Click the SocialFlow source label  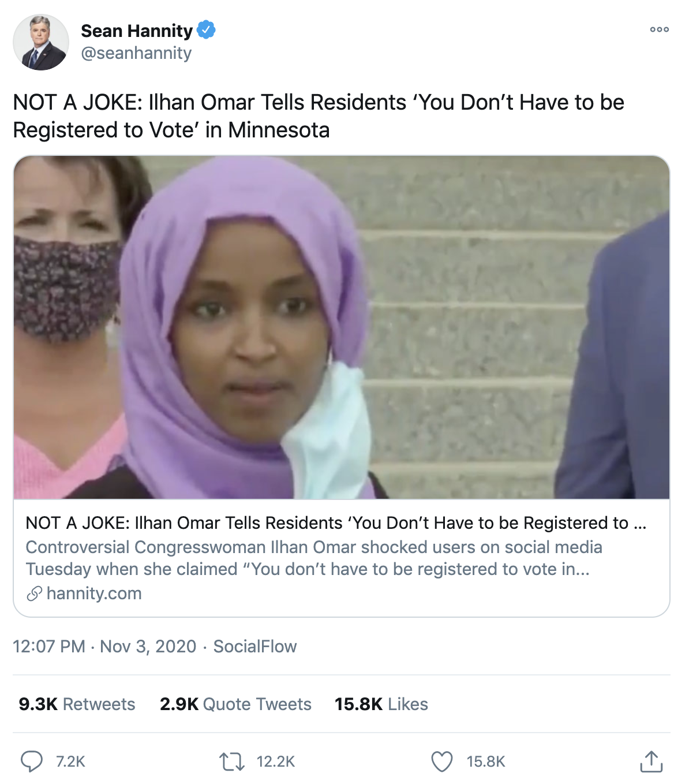(x=255, y=647)
